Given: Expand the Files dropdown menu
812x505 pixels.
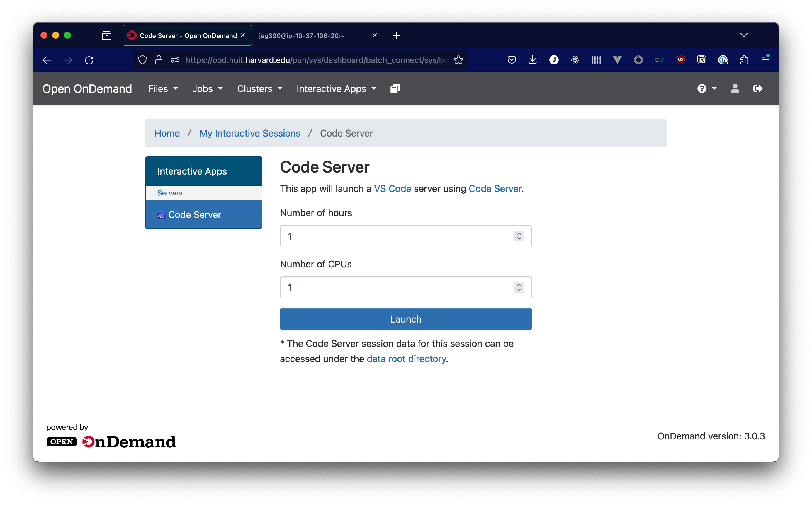Looking at the screenshot, I should coord(162,88).
